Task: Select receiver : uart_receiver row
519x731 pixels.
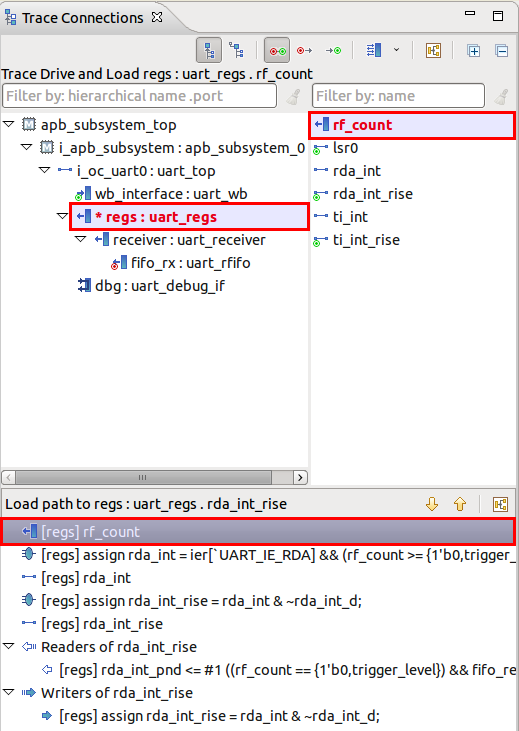Action: click(189, 240)
